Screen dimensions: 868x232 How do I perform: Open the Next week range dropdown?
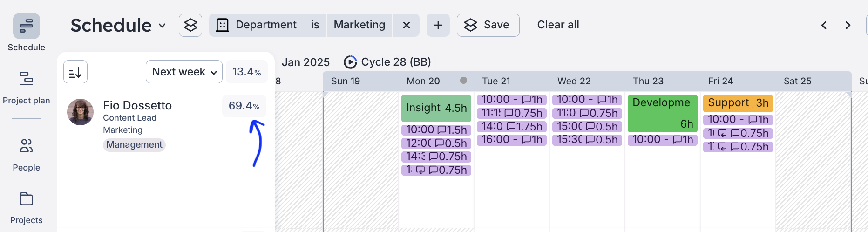(184, 72)
